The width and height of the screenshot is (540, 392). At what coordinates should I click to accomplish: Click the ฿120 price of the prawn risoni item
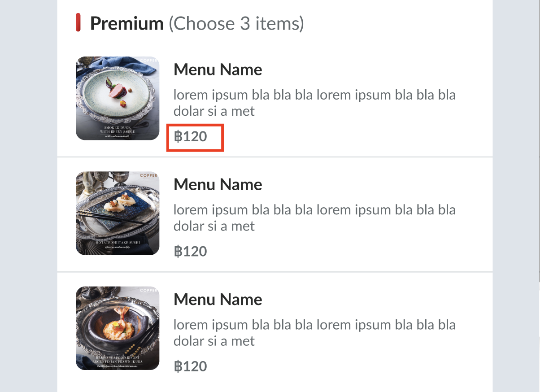(191, 366)
